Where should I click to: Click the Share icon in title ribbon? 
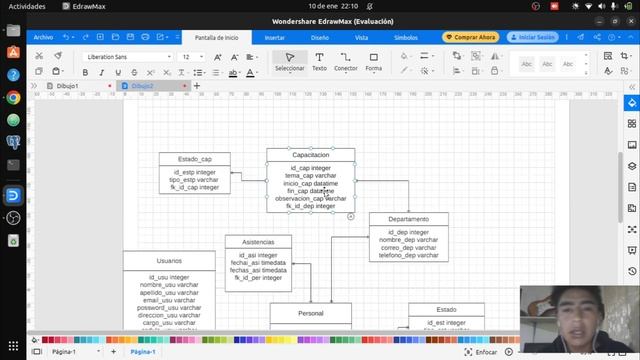point(597,37)
